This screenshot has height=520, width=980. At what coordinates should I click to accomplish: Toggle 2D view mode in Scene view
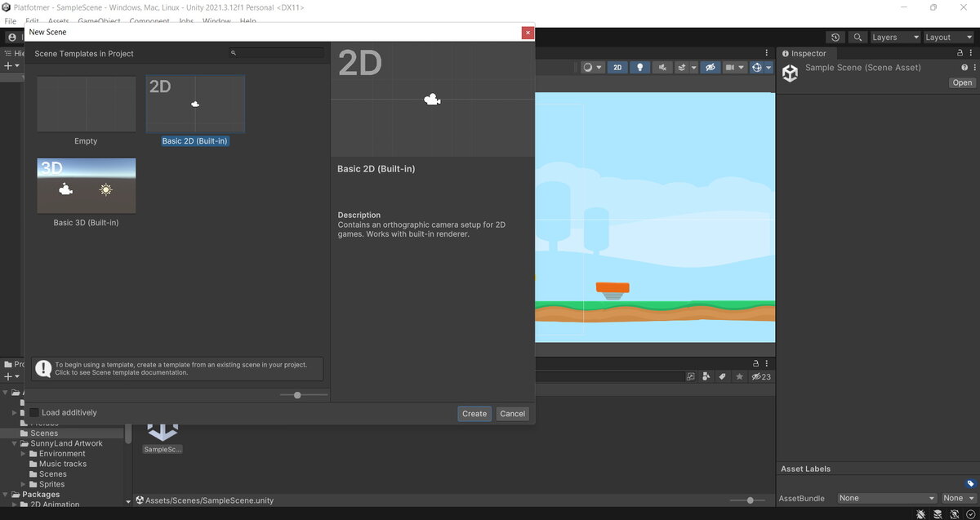[x=617, y=68]
